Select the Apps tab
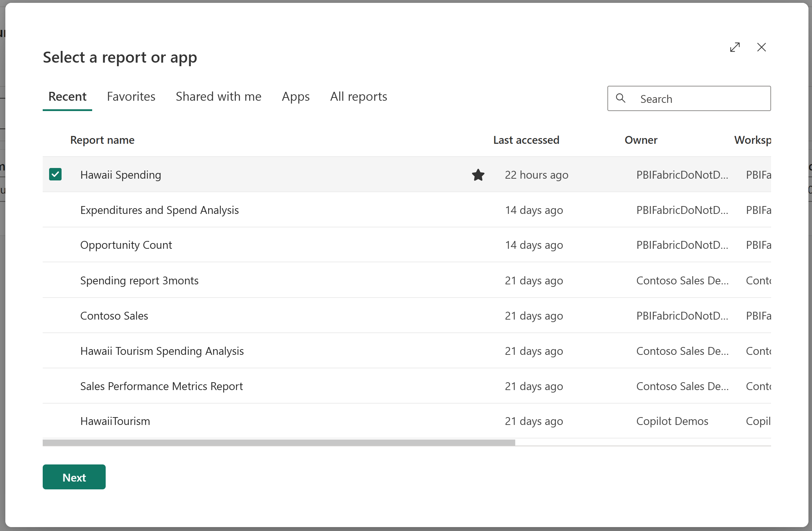The width and height of the screenshot is (812, 531). point(296,96)
